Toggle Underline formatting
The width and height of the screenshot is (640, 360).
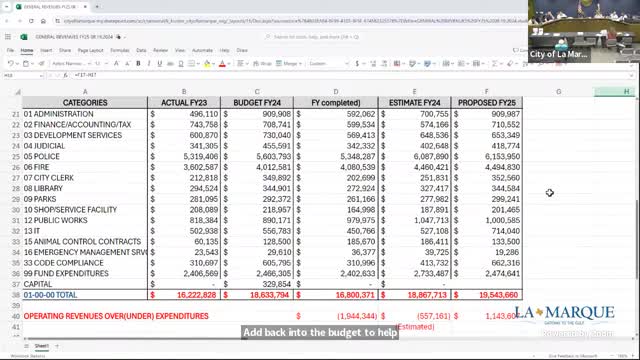point(160,64)
